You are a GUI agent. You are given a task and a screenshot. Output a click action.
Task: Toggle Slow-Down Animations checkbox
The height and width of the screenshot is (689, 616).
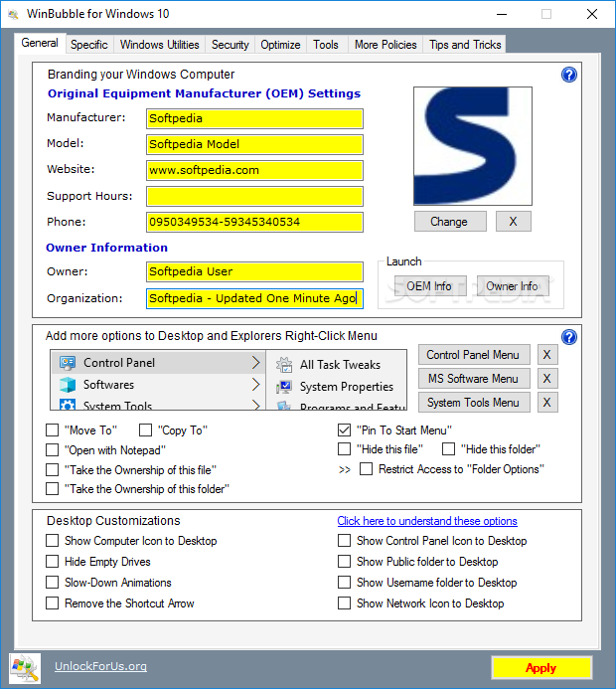[53, 583]
